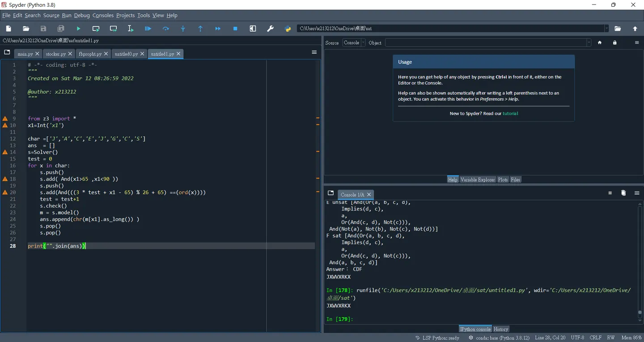The image size is (644, 342).
Task: Run the current file with play icon
Action: pos(78,29)
